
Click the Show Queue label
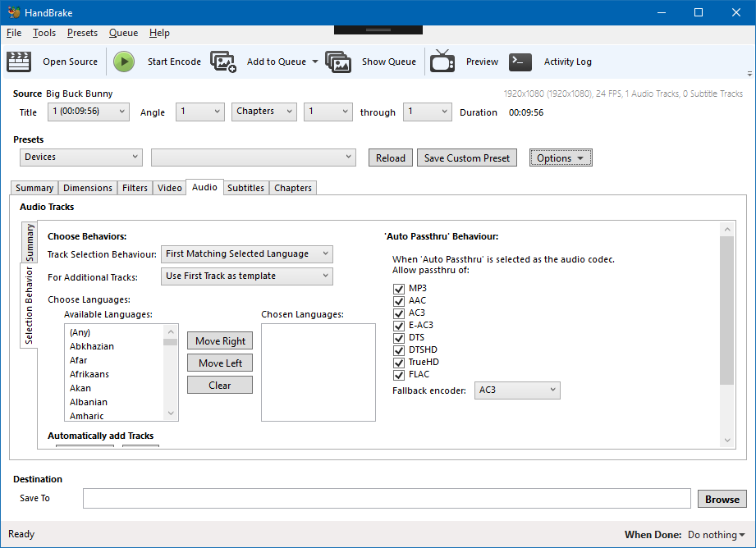pyautogui.click(x=388, y=62)
